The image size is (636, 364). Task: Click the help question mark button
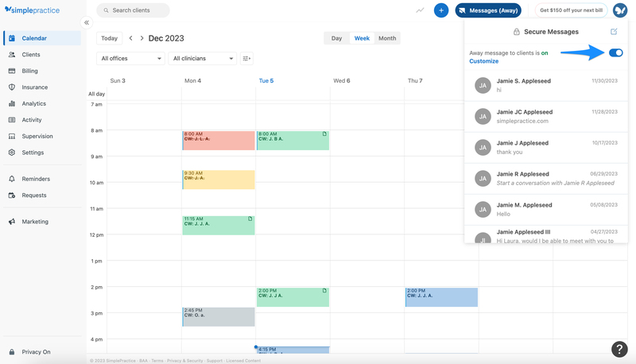[619, 349]
